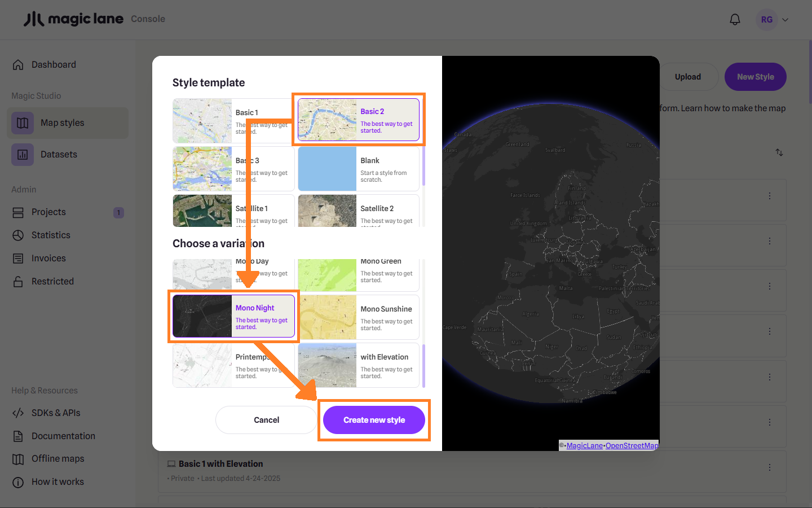Click the Restricted lock icon
Screen dimensions: 812x508
click(x=18, y=282)
